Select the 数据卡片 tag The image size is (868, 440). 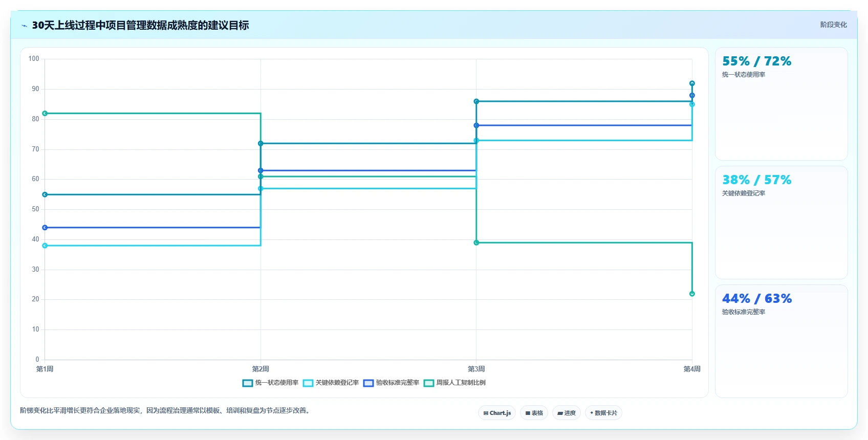603,413
